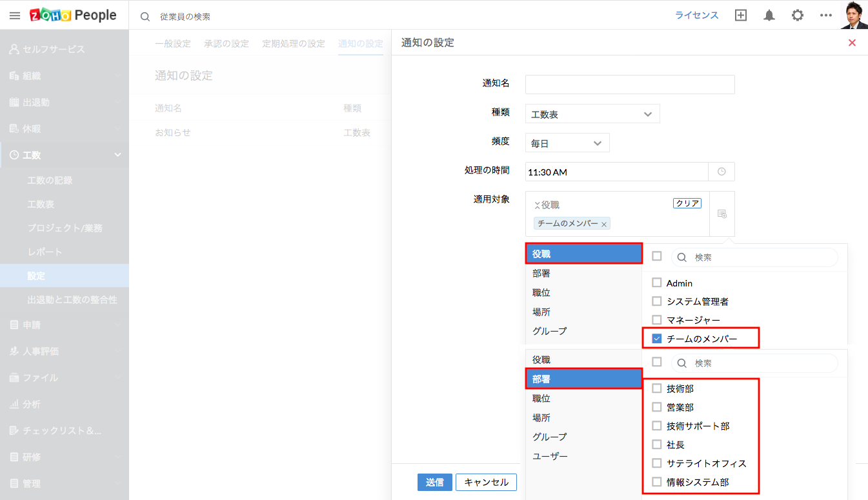Open the notifications bell icon
Screen dimensions: 868x500
pyautogui.click(x=769, y=15)
